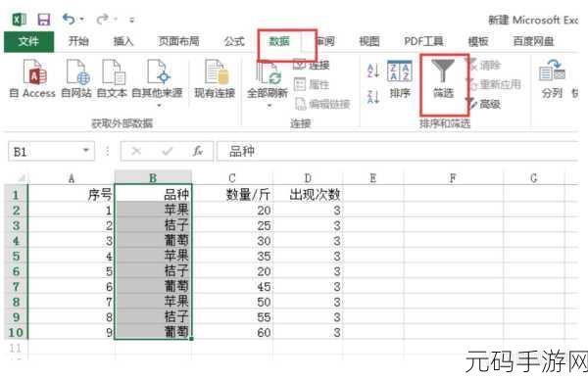
Task: Click 编辑链接
Action: tap(323, 104)
